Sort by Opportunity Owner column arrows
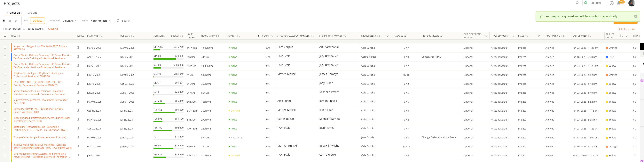Viewport: 644px width, 162px height. (x=345, y=36)
